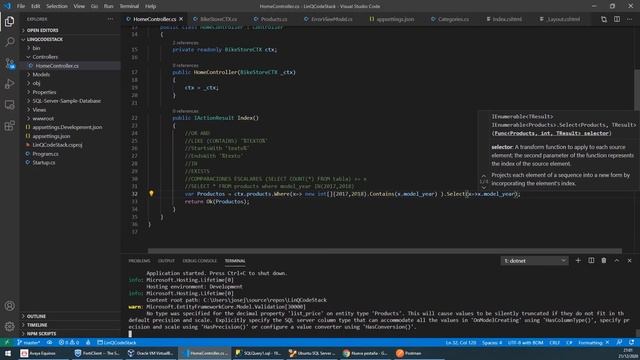640x360 pixels.
Task: Switch to the Output panel tab
Action: coord(166,261)
